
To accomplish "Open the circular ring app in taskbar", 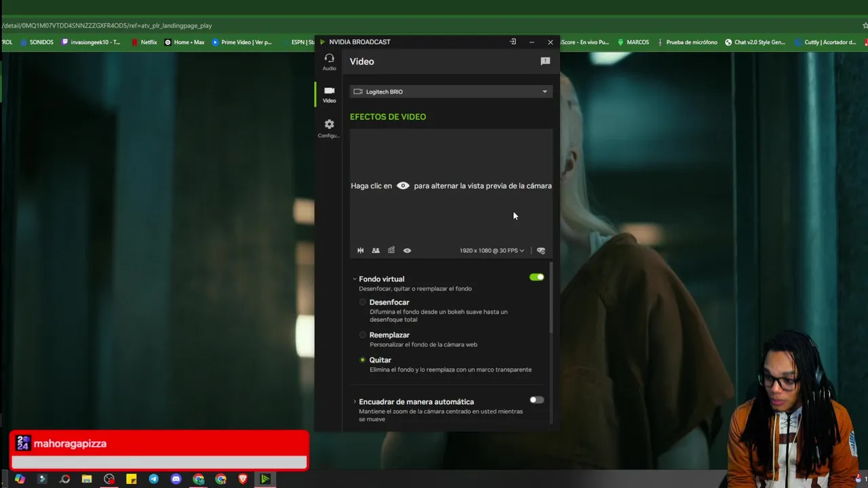I will (x=64, y=479).
